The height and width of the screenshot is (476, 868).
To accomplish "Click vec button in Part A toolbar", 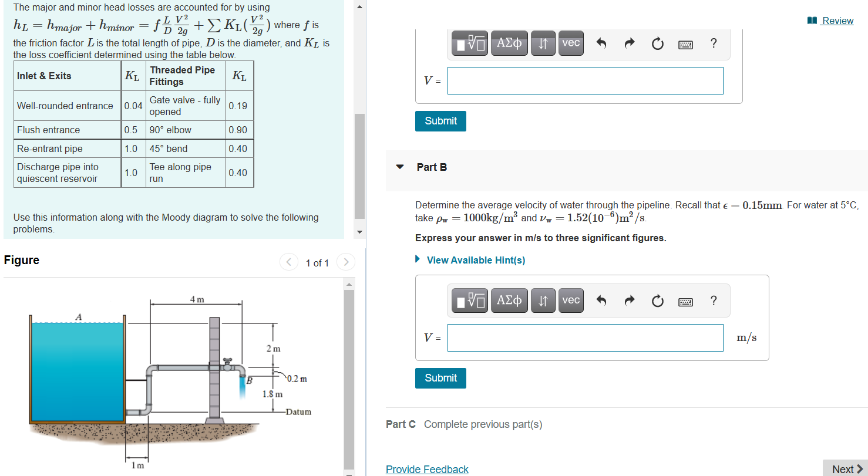I will point(571,43).
